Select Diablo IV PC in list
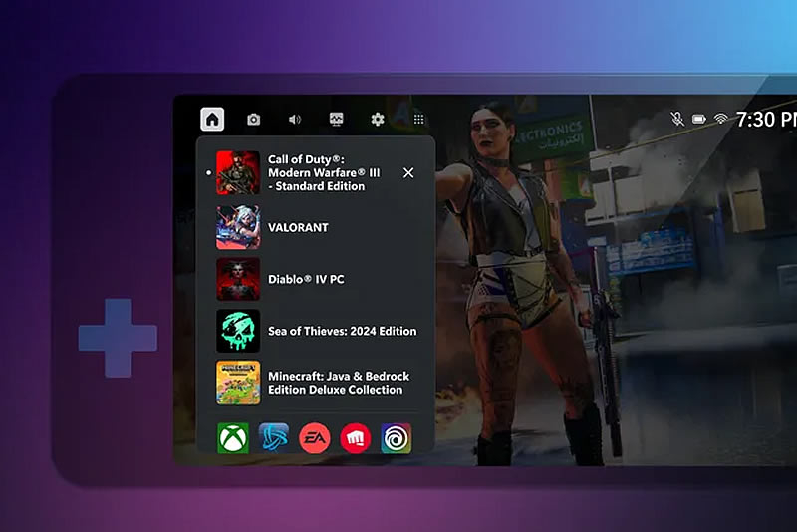Viewport: 797px width, 532px height. [306, 280]
